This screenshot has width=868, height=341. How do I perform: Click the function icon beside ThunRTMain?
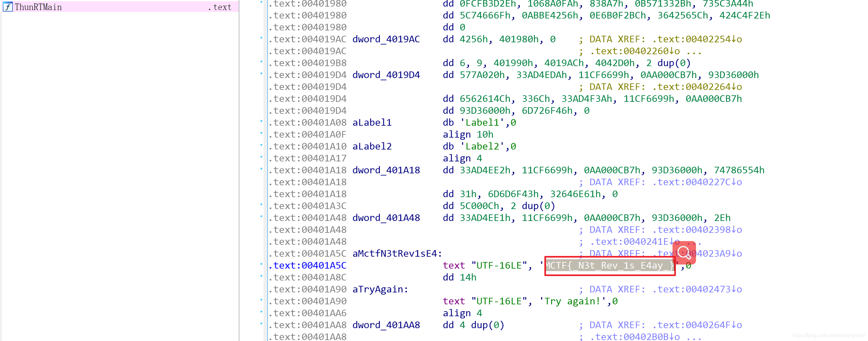(8, 7)
